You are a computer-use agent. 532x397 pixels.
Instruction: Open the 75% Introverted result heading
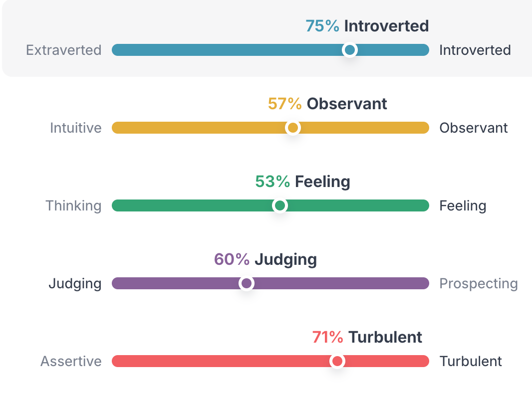click(x=367, y=26)
